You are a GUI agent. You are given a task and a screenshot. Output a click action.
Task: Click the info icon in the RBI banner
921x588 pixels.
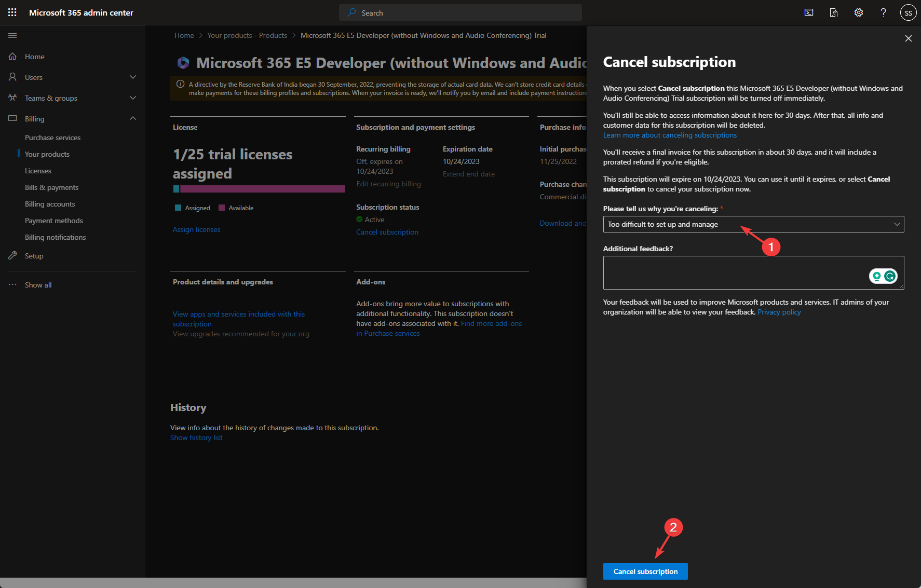click(x=180, y=84)
